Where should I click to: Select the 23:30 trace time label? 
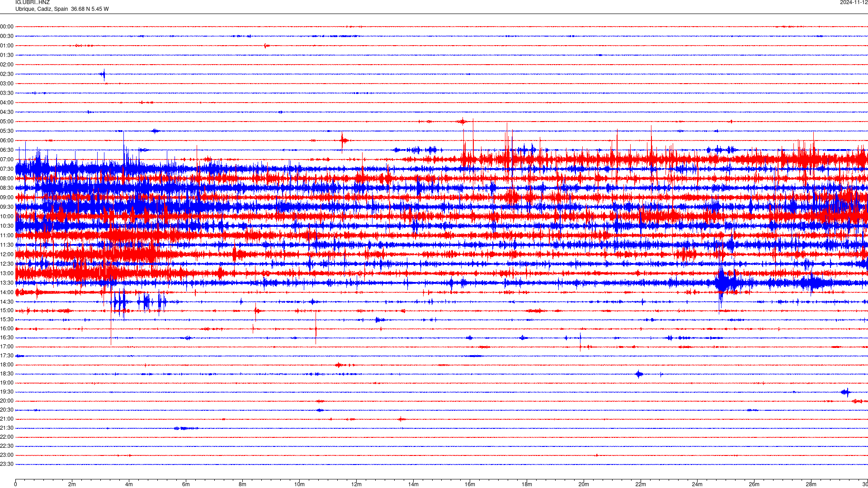[x=7, y=464]
